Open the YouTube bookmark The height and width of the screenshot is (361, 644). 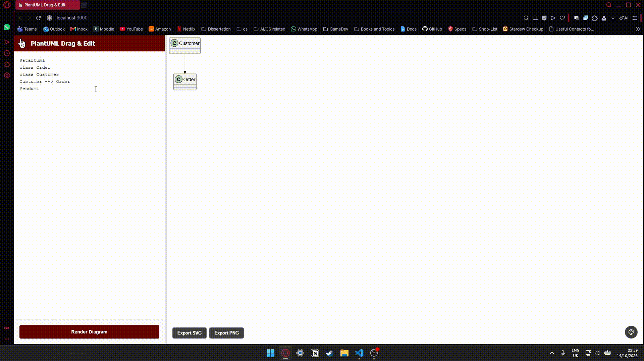pyautogui.click(x=131, y=29)
